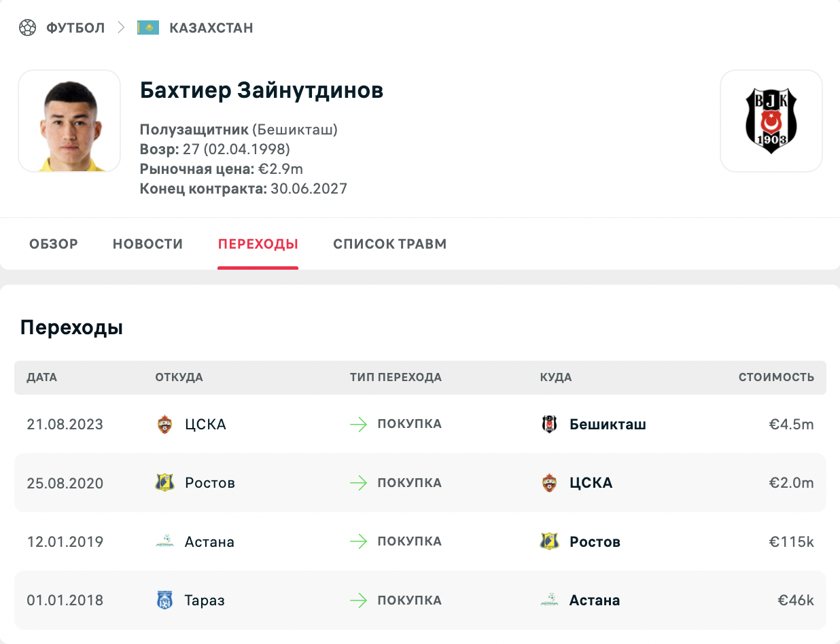Switch to the НОВОСТИ tab
The image size is (840, 644).
(147, 244)
